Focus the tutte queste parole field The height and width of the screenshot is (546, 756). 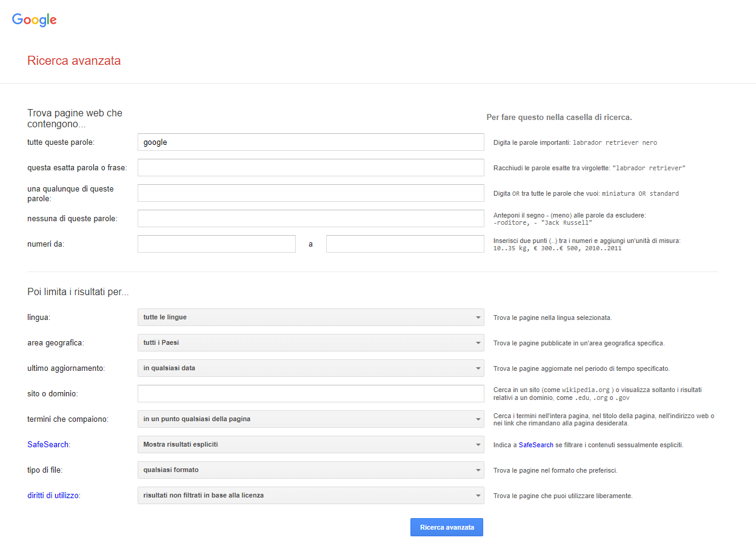tap(310, 142)
